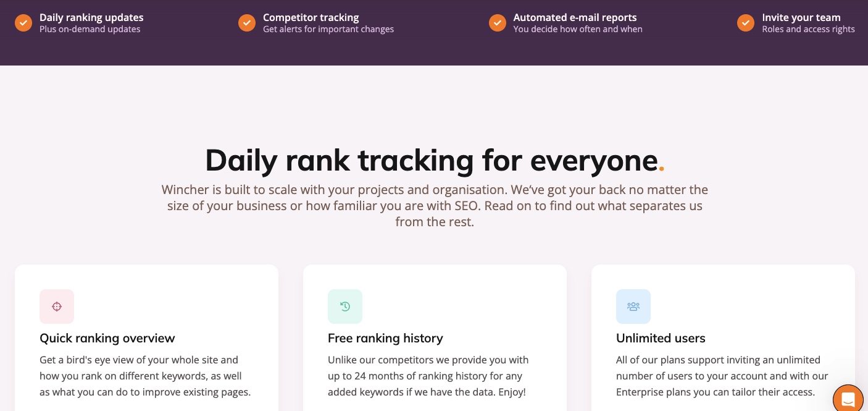Click the checkmark icon next to Competitor tracking
This screenshot has height=411, width=868.
(x=247, y=23)
